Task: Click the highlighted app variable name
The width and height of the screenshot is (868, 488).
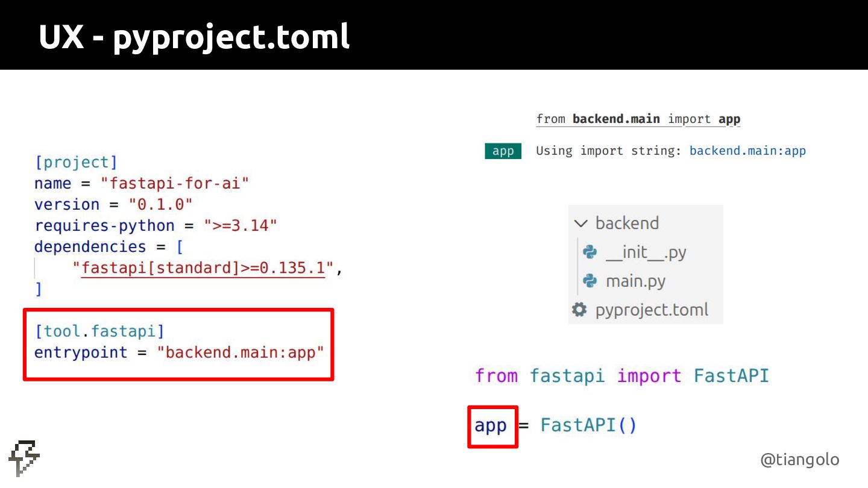Action: coord(491,425)
